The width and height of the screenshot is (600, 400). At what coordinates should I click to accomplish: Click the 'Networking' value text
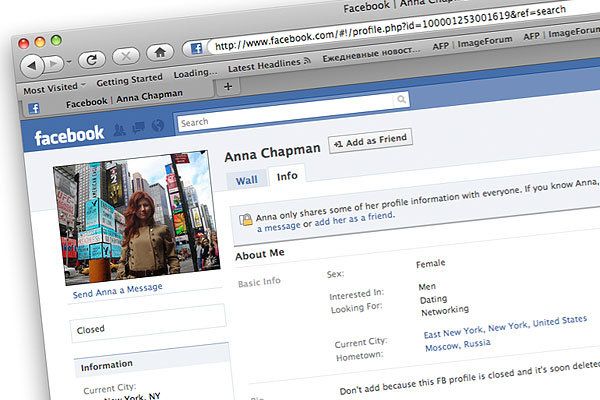point(445,310)
